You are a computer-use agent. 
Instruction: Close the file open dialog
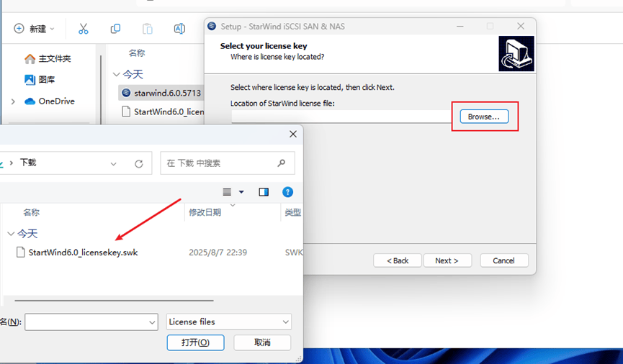click(x=293, y=135)
